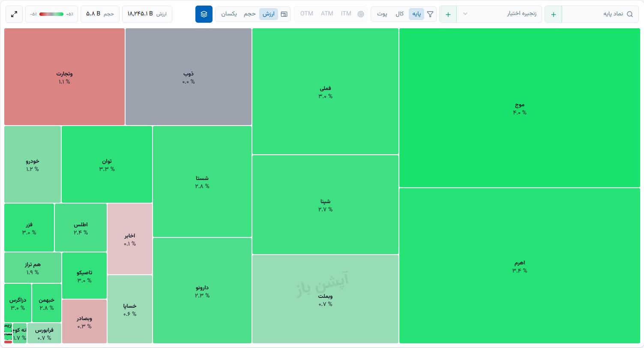
Task: Select the ارزش sizing option
Action: click(x=269, y=14)
